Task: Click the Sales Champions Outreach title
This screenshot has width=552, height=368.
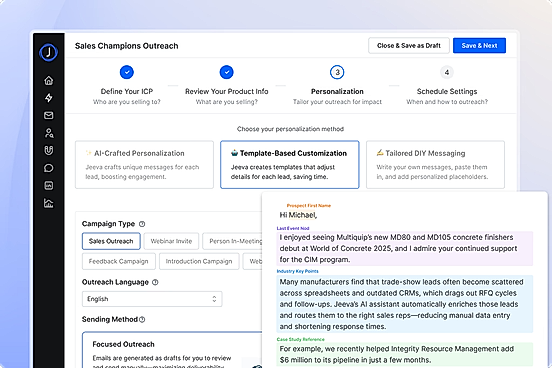Action: [x=126, y=46]
